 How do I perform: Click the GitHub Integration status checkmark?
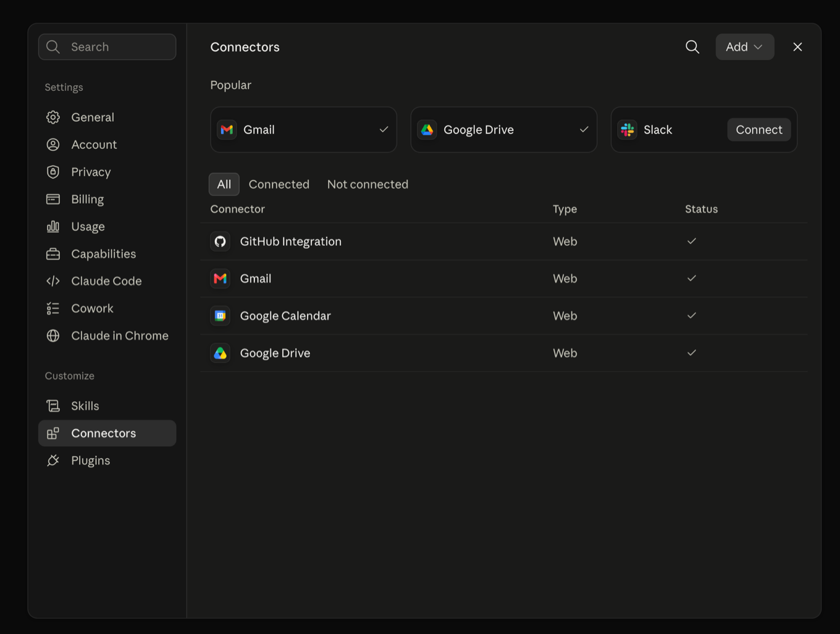point(692,241)
